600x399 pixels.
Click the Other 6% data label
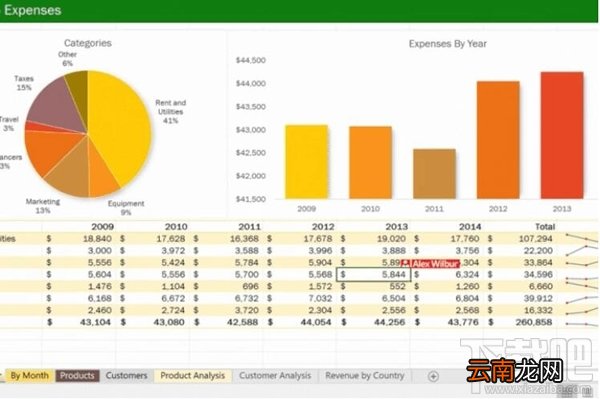(x=67, y=59)
